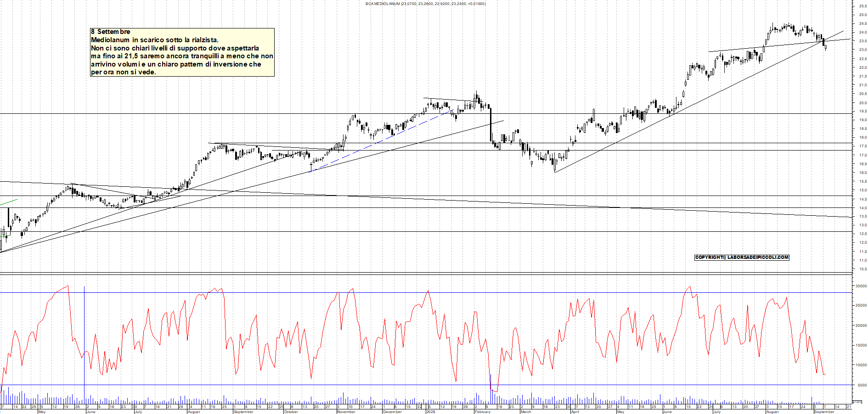Click the BCA MEDIOLANUM chart title

(425, 4)
